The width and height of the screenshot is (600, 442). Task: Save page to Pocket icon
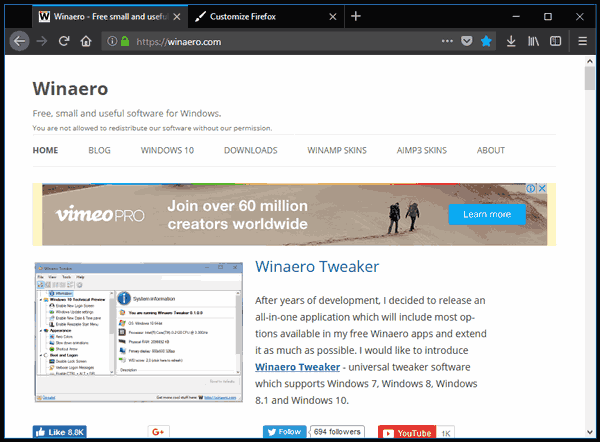pos(466,41)
